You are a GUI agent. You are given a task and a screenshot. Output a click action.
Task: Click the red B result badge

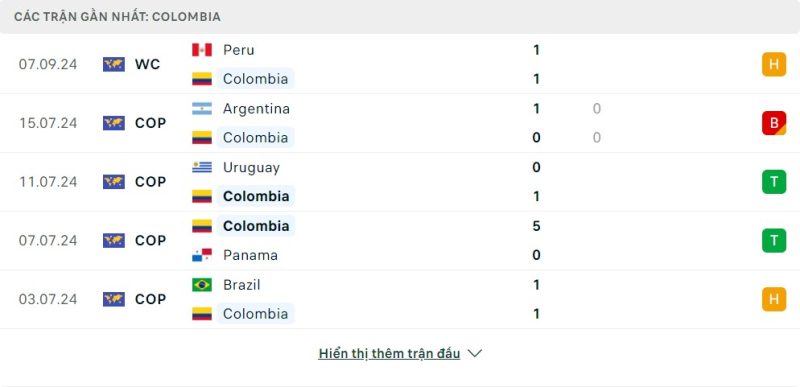774,123
